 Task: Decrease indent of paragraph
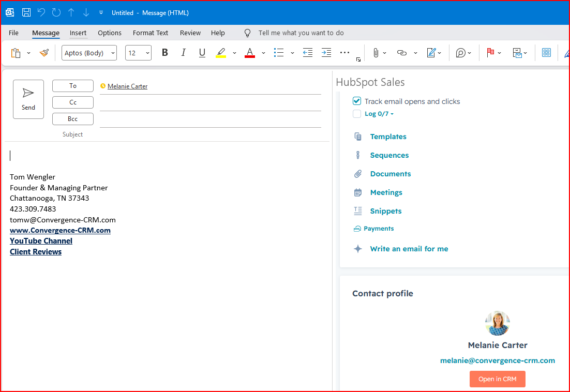(x=308, y=53)
